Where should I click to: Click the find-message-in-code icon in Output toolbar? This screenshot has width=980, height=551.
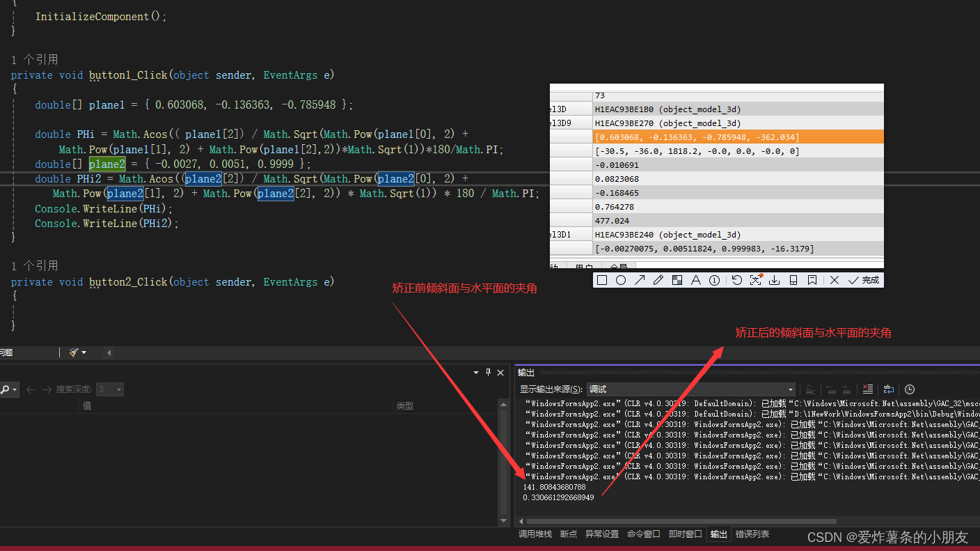click(x=810, y=389)
